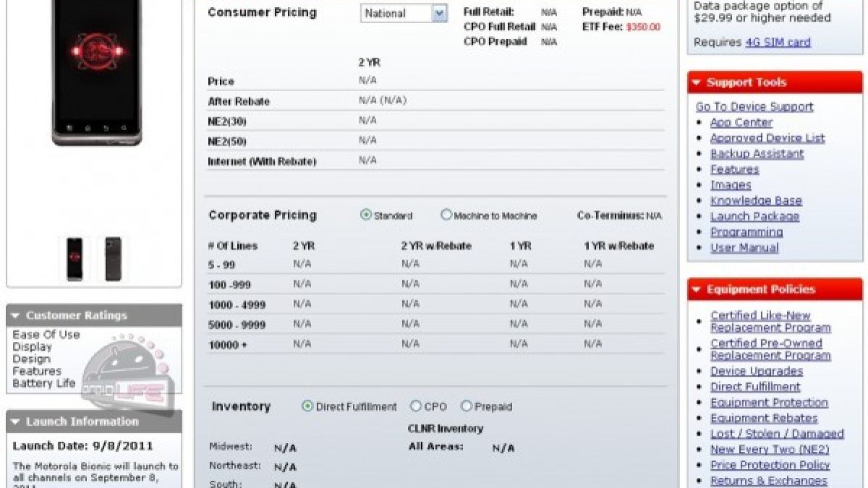Screen dimensions: 868x488
Task: Open the App Center link
Action: (x=741, y=122)
